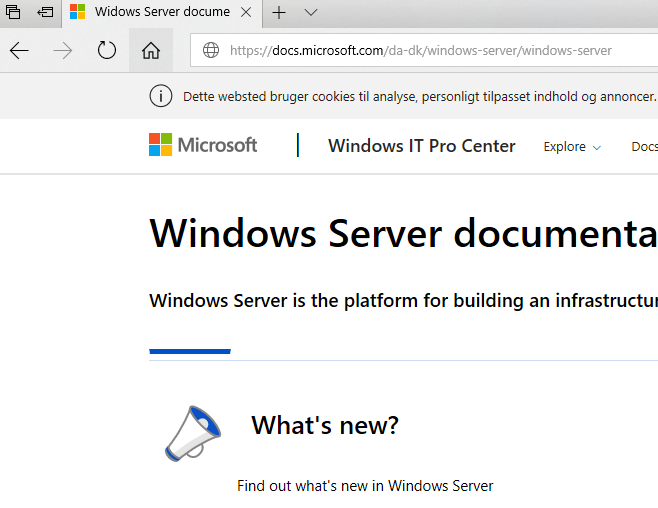Close the Windows Server documentation tab

pyautogui.click(x=246, y=12)
